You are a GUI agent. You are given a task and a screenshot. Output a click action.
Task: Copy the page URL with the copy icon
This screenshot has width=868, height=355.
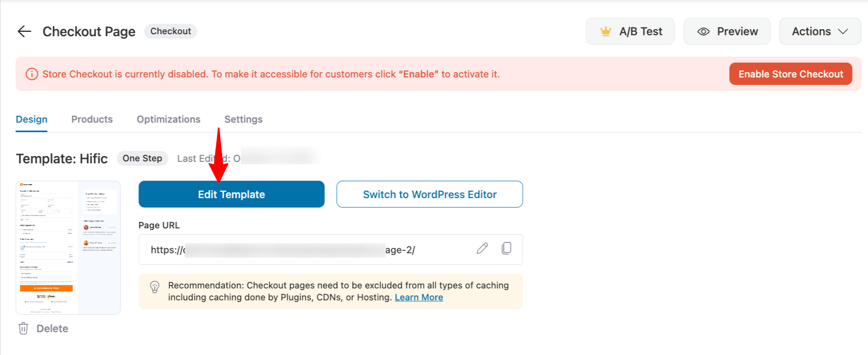(506, 248)
